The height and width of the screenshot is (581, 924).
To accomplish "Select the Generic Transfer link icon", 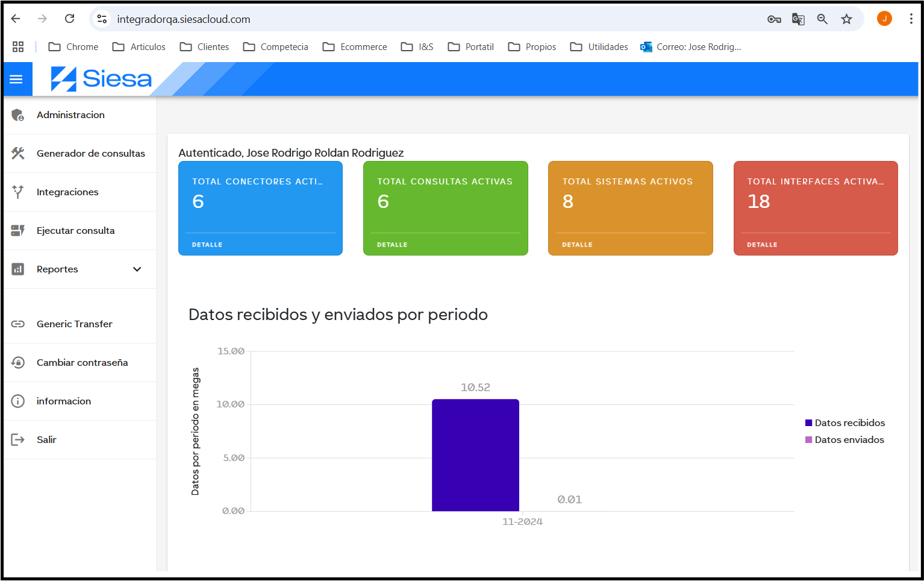I will (17, 324).
